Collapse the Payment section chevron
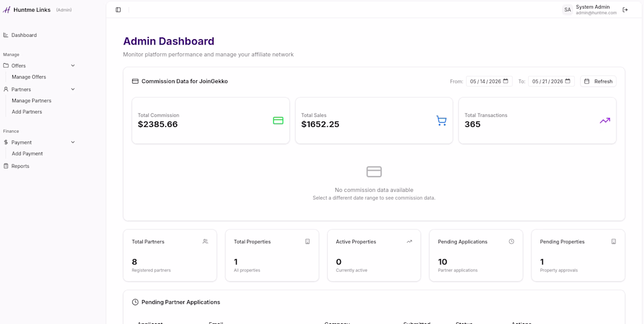The width and height of the screenshot is (644, 324). coord(73,142)
